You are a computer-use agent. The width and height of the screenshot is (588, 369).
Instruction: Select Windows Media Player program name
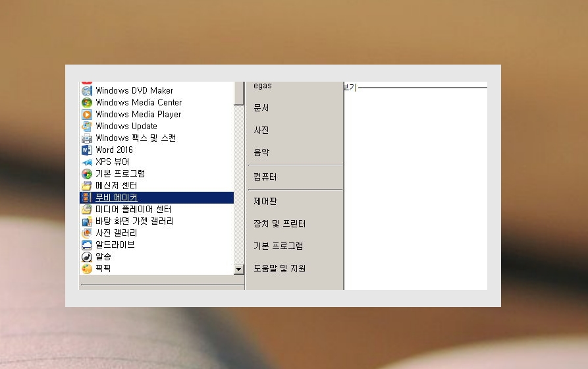tap(138, 114)
